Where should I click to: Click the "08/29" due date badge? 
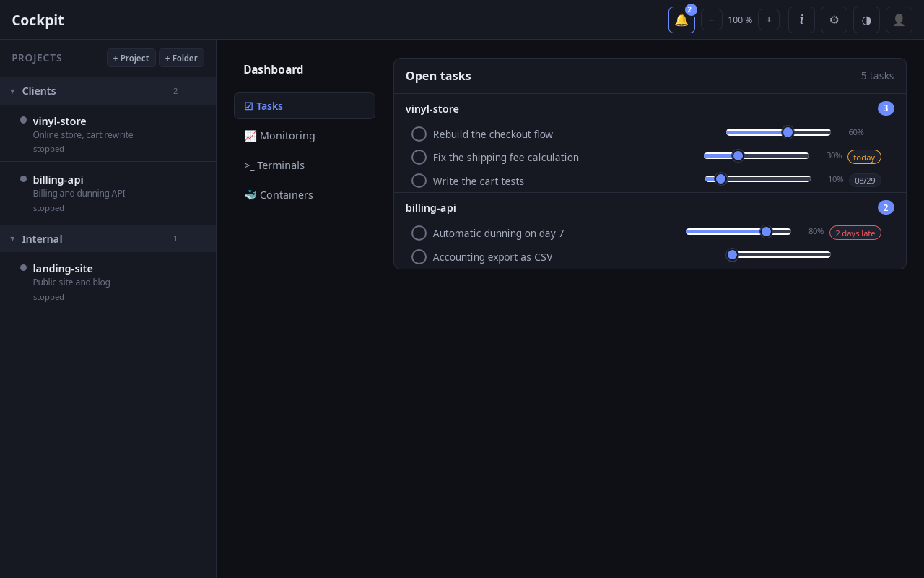[865, 181]
